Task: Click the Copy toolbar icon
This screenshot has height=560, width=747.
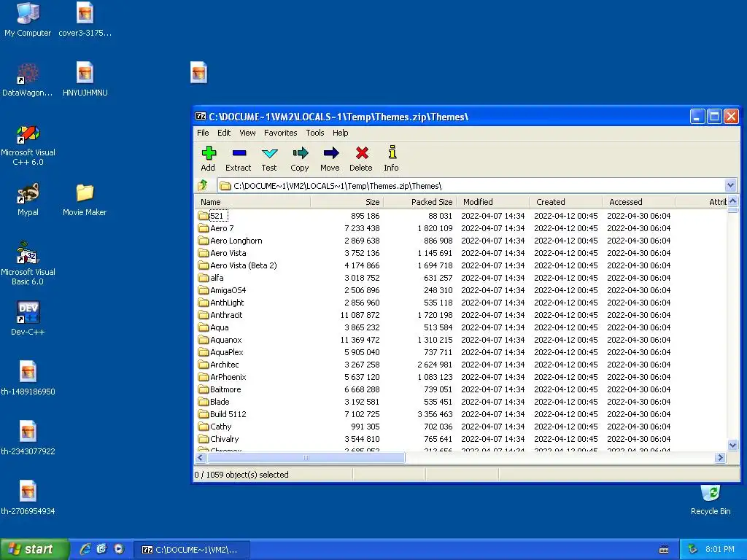Action: pyautogui.click(x=300, y=158)
